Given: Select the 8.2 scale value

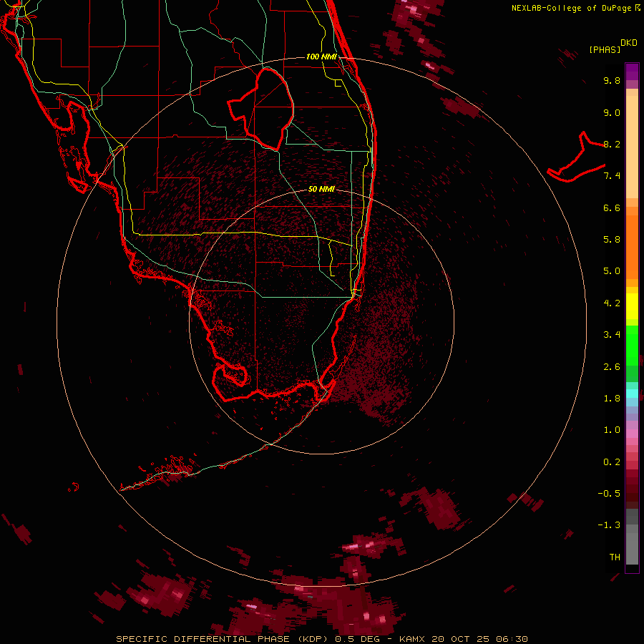Looking at the screenshot, I should (612, 144).
